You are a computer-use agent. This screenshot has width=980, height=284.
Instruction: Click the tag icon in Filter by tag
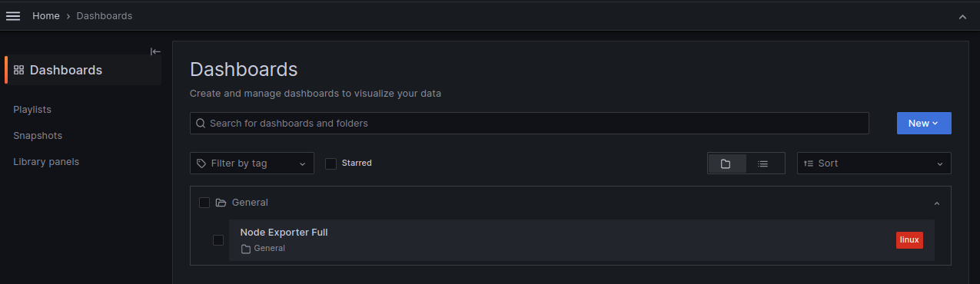pos(201,163)
